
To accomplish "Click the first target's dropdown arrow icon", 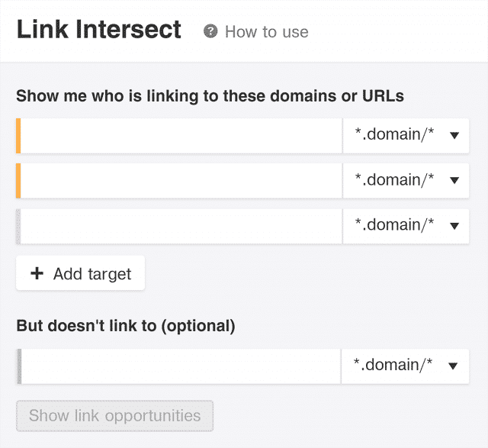I will tap(454, 136).
